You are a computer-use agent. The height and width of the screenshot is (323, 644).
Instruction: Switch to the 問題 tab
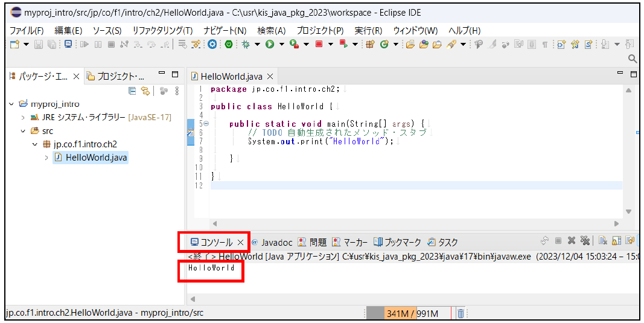(313, 242)
